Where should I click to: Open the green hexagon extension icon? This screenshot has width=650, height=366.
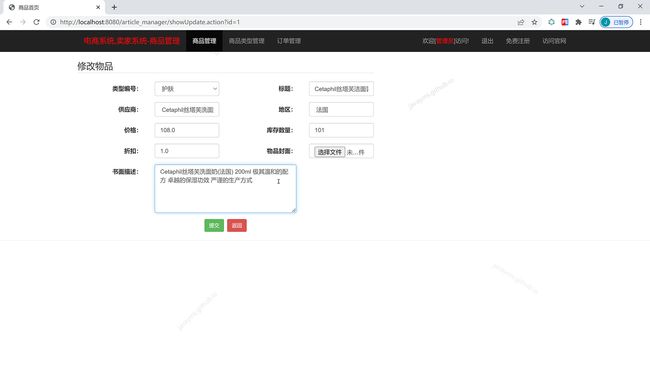(551, 22)
